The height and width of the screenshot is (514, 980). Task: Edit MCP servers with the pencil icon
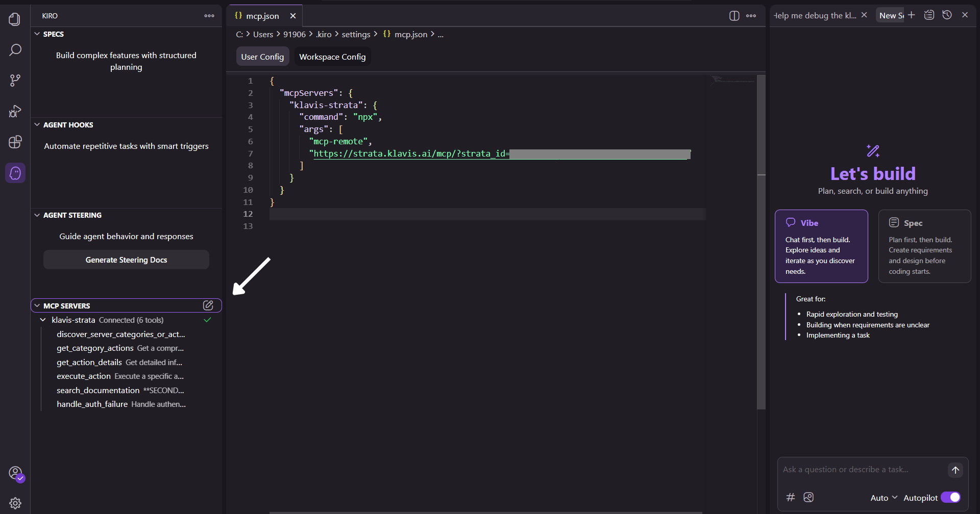pyautogui.click(x=208, y=305)
